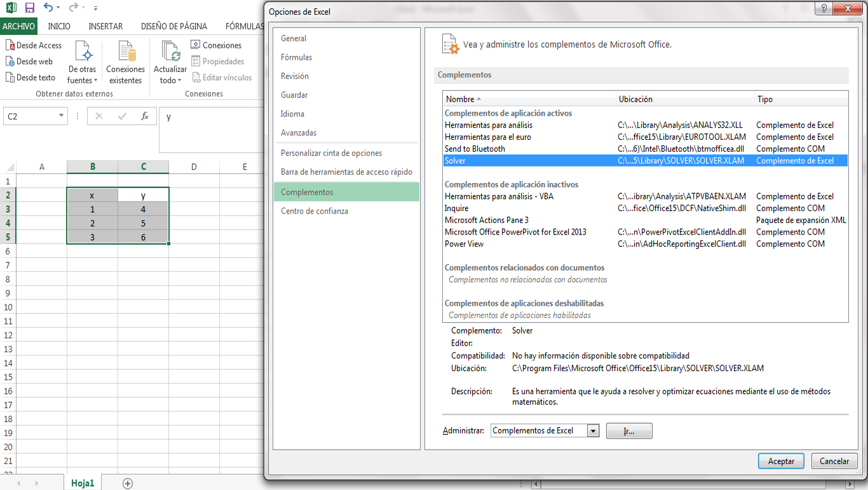Click the Aceptar button
This screenshot has height=490, width=868.
tap(781, 461)
